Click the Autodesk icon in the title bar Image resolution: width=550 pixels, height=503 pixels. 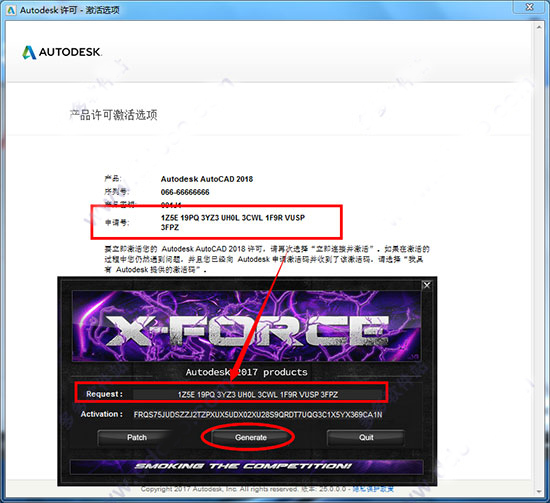point(11,10)
